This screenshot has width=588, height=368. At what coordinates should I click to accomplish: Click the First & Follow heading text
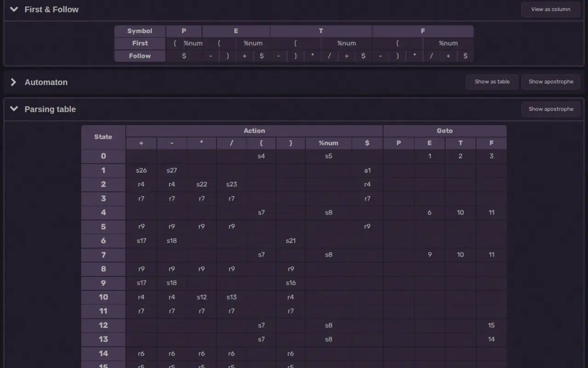point(51,9)
